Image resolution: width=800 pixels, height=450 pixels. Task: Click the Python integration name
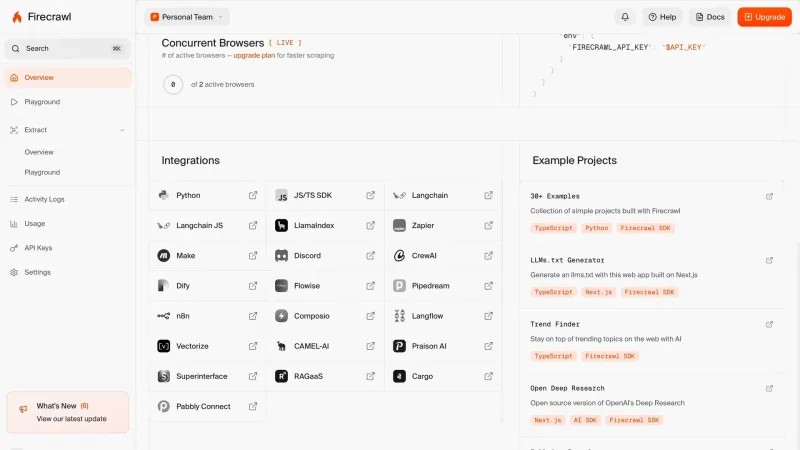[188, 195]
